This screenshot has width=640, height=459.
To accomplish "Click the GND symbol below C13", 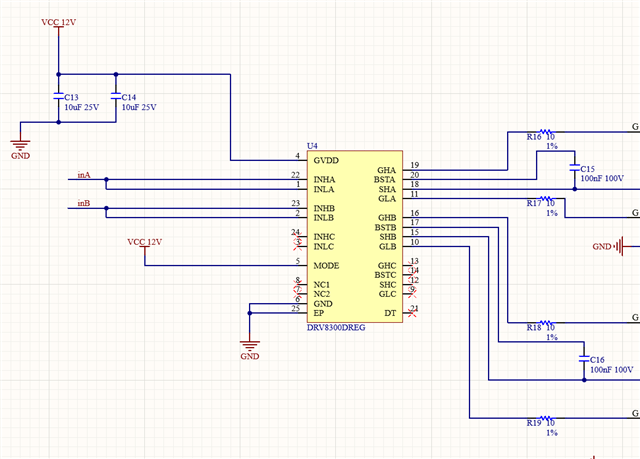I will 20,147.
